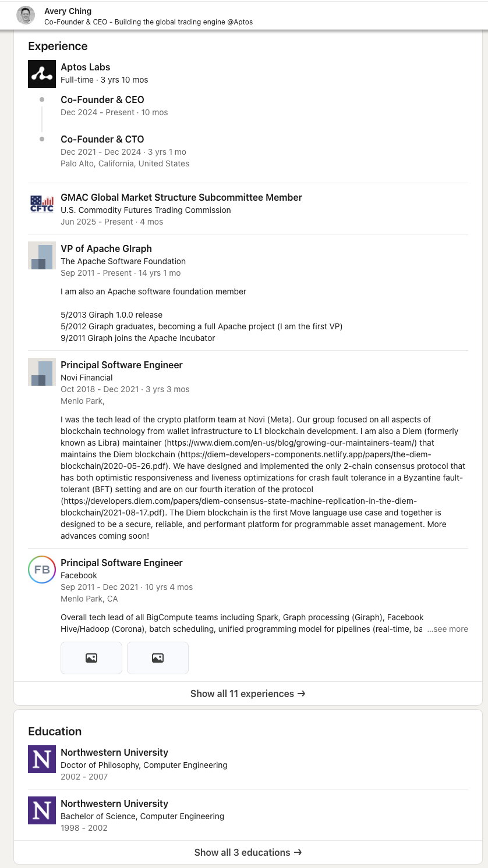Open Northwestern University Doctor of Philosophy entry
Image resolution: width=488 pixels, height=868 pixels.
coord(114,752)
